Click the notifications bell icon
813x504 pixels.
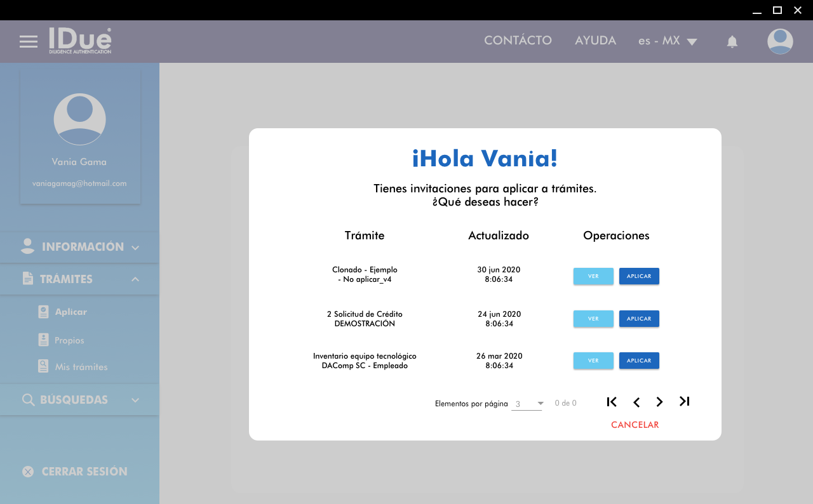[732, 42]
